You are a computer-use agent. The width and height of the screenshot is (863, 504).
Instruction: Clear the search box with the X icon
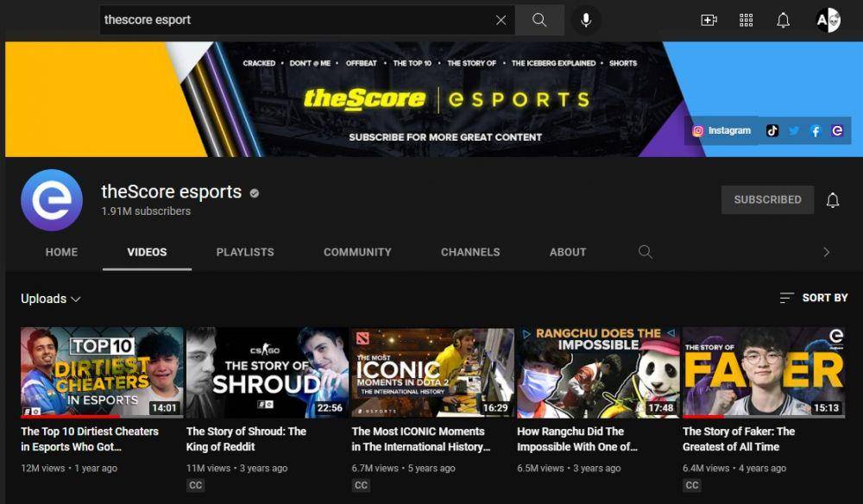501,21
